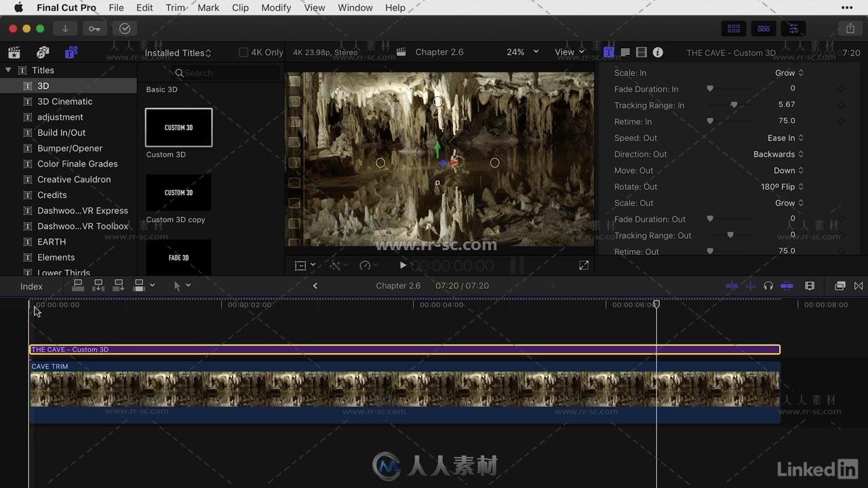
Task: Change Scale: In Grow popup
Action: pyautogui.click(x=789, y=73)
